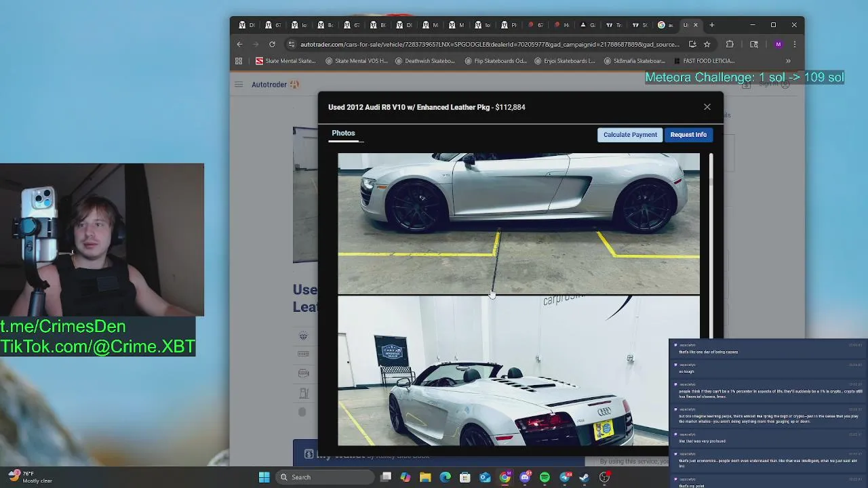
Task: Click the Autotrader logo
Action: (275, 85)
